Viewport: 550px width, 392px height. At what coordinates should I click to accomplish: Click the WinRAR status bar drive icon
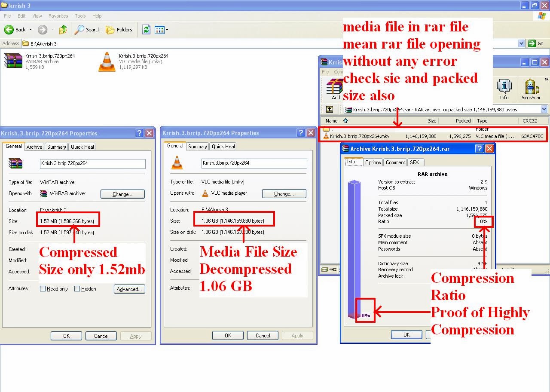click(325, 270)
